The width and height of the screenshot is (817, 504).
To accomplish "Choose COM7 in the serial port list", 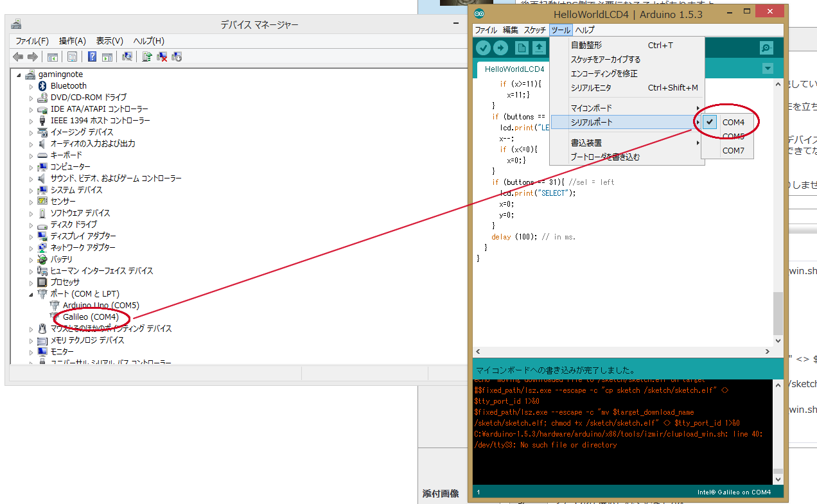I will [733, 151].
